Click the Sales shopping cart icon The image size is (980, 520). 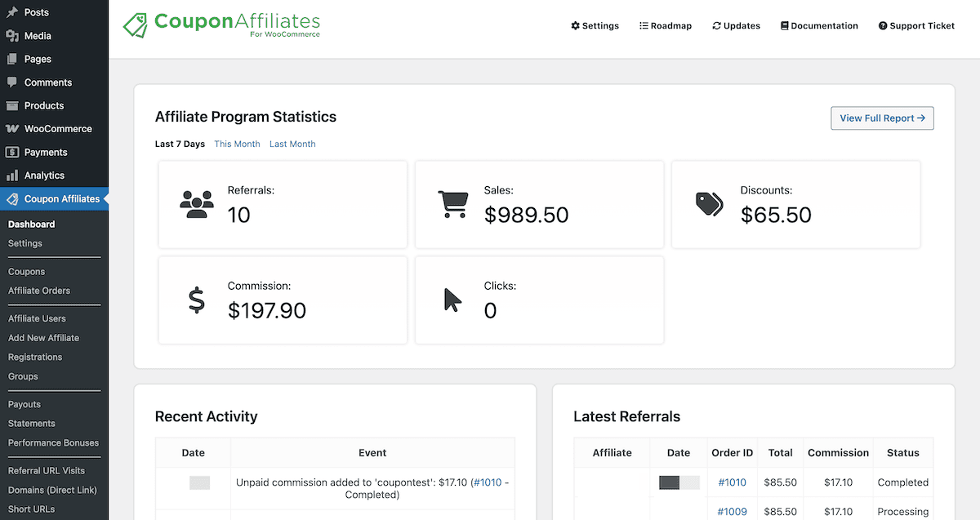tap(452, 204)
